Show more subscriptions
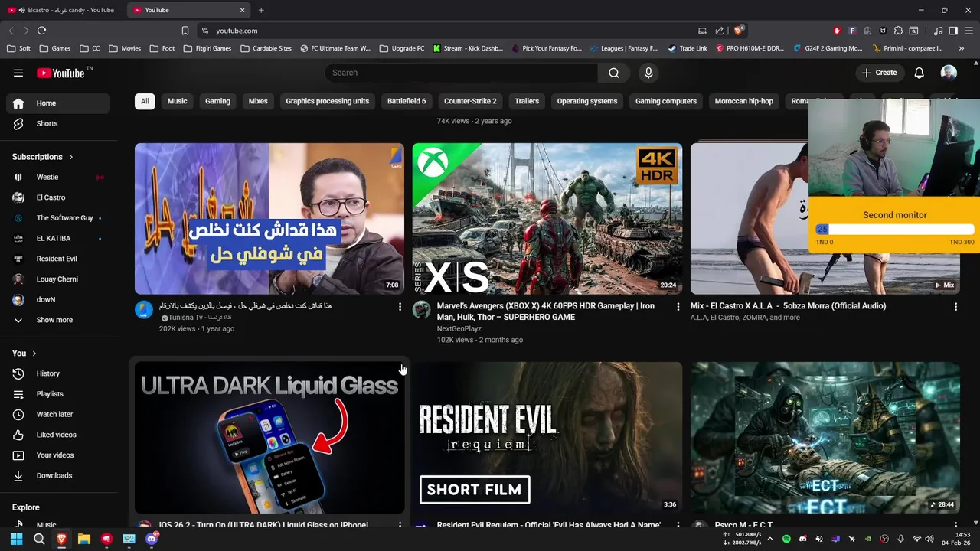The image size is (980, 551). tap(58, 320)
